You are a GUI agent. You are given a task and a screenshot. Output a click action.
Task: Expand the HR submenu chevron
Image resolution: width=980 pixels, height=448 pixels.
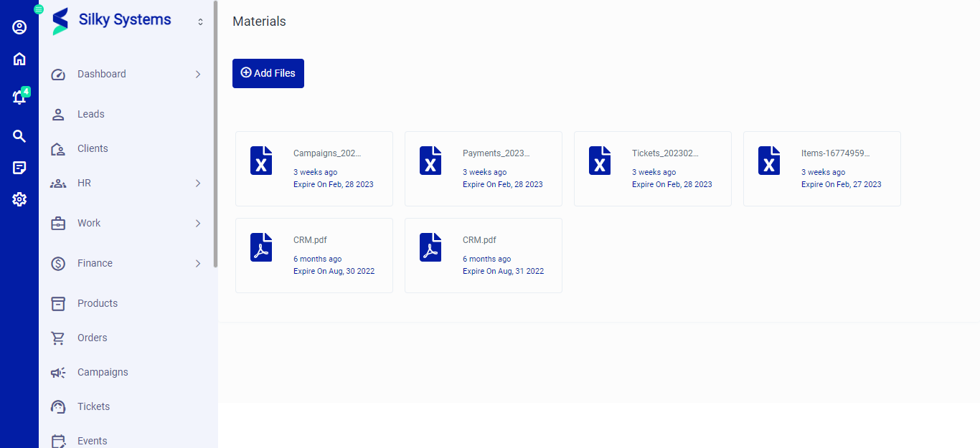pyautogui.click(x=198, y=184)
